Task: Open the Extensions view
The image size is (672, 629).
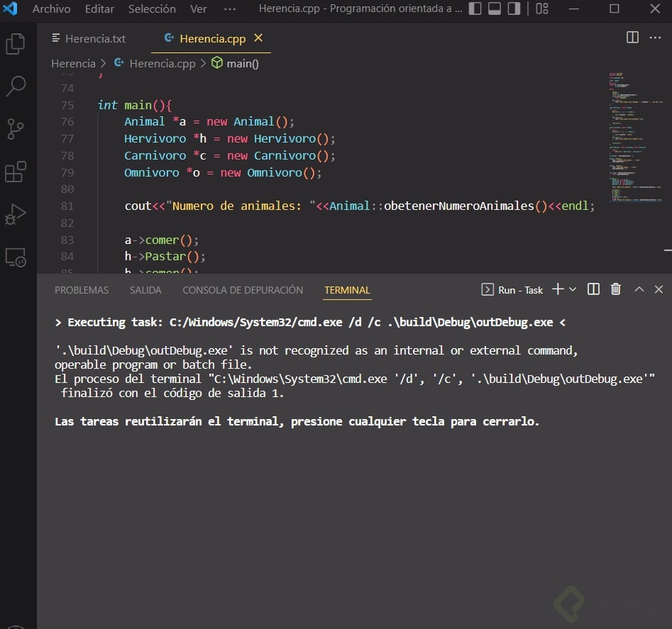Action: (16, 172)
